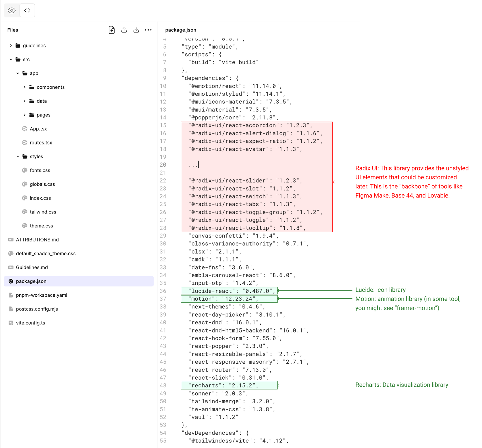The width and height of the screenshot is (482, 448).
Task: Expand the data folder chevron
Action: (x=25, y=101)
